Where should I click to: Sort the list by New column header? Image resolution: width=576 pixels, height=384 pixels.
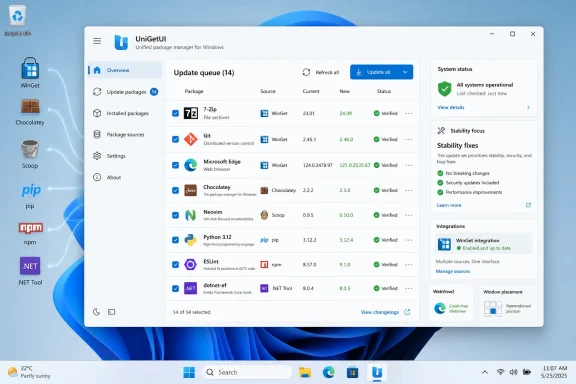[345, 91]
